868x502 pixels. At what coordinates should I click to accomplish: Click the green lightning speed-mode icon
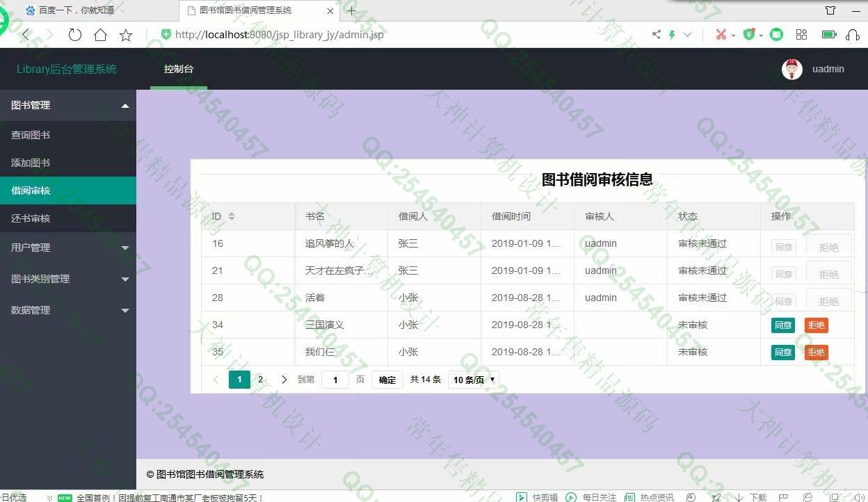(x=673, y=35)
